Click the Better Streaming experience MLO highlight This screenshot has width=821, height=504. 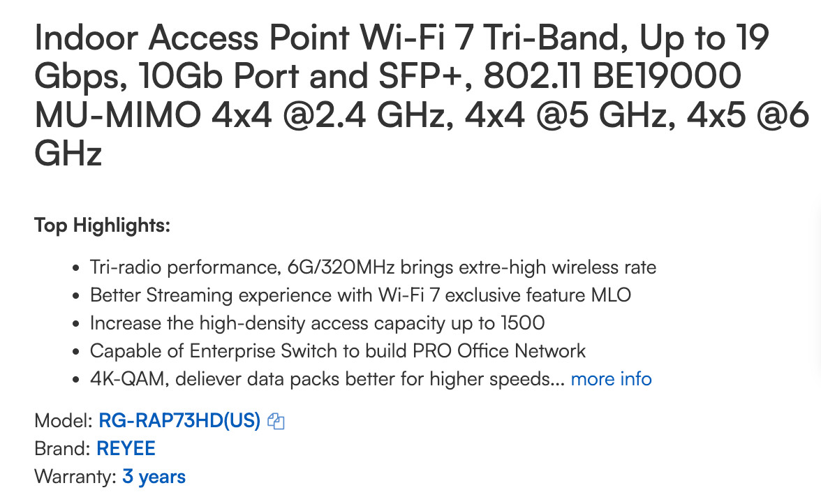360,295
